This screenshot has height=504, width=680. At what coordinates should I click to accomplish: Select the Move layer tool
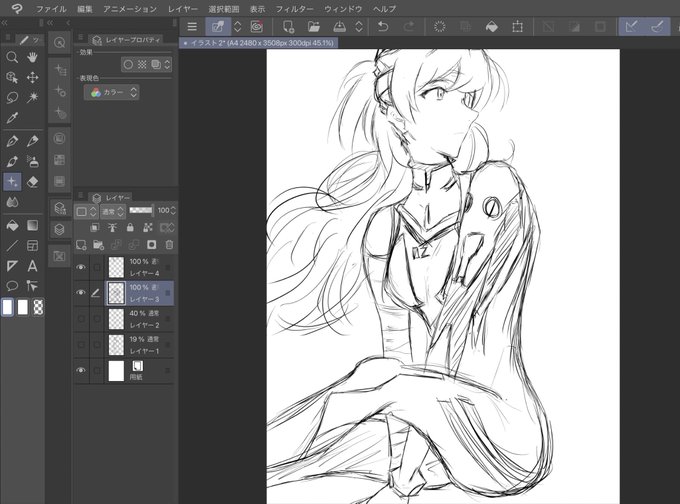tap(33, 78)
